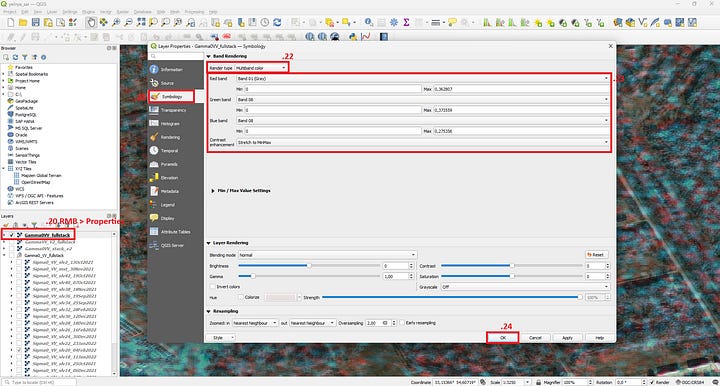Click the profile plot chart icon

point(366,37)
